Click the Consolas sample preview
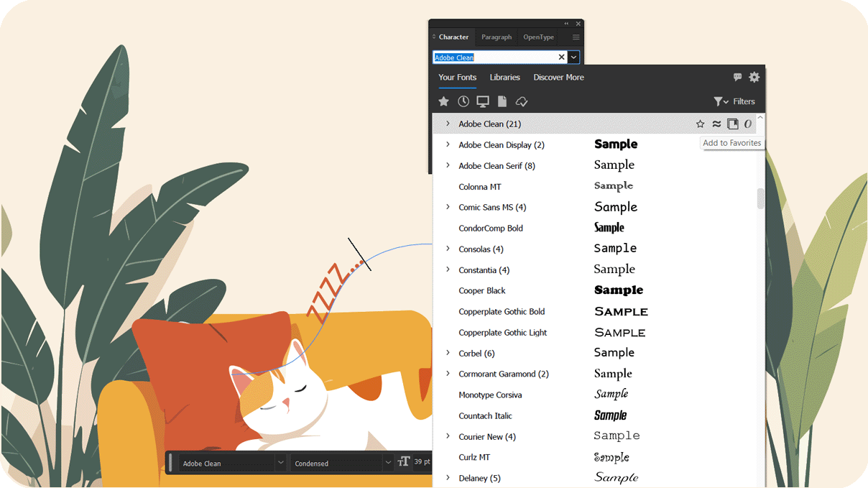Screen dimensions: 868x488 point(615,249)
